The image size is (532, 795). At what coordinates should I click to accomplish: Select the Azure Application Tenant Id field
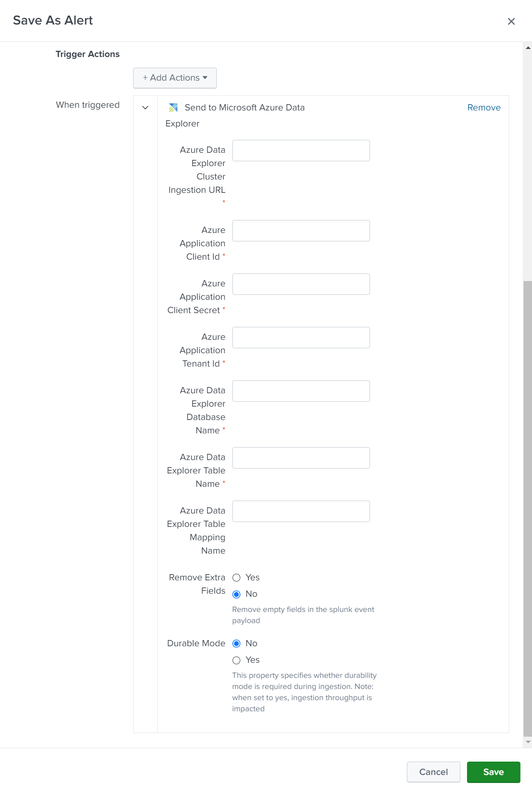click(301, 337)
